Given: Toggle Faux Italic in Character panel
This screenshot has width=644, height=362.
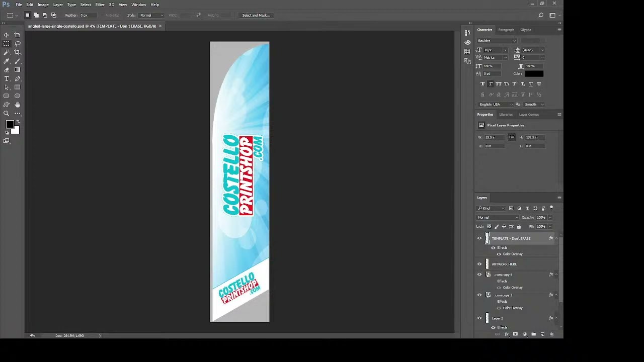Looking at the screenshot, I should 491,84.
